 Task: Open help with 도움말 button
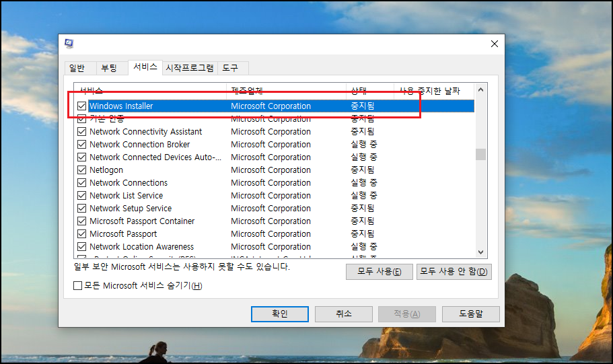[x=471, y=314]
